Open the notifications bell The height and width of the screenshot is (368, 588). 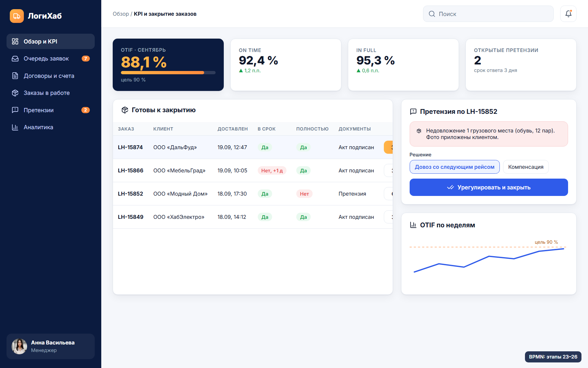coord(568,14)
